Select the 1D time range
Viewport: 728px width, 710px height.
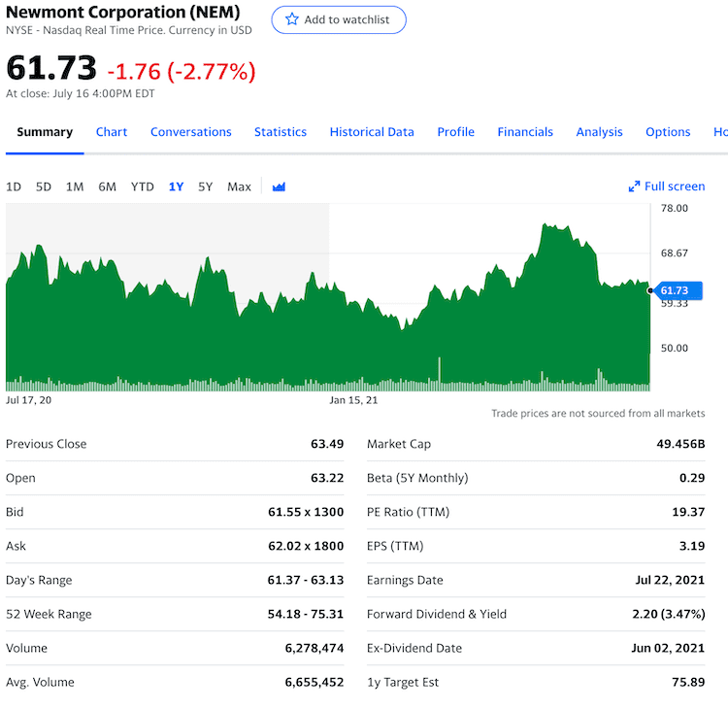[x=14, y=186]
